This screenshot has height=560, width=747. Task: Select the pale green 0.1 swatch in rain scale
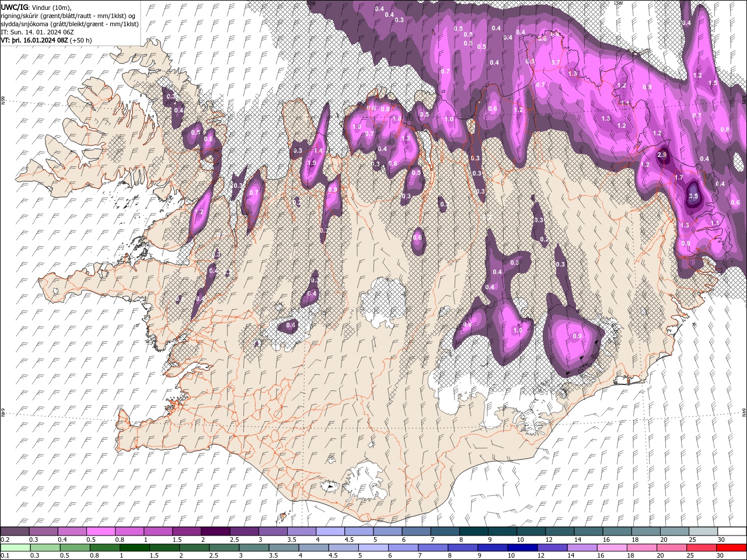(15, 548)
